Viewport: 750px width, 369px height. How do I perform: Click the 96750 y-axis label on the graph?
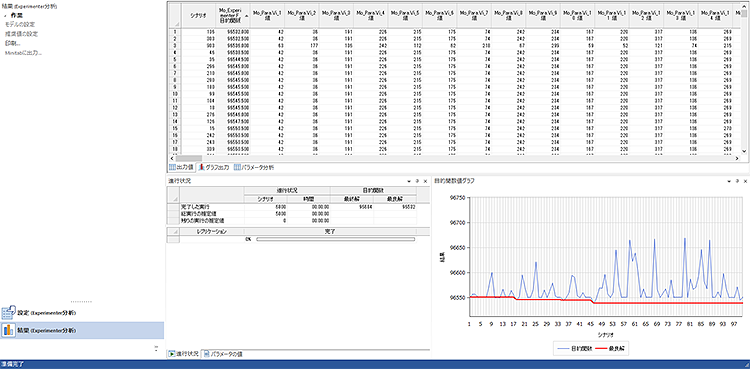pos(459,198)
